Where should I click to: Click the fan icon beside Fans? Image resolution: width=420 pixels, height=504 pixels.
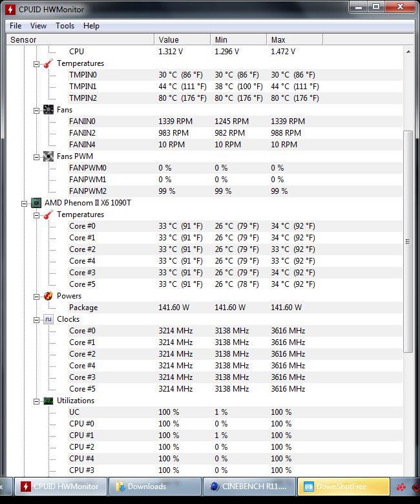pos(48,110)
